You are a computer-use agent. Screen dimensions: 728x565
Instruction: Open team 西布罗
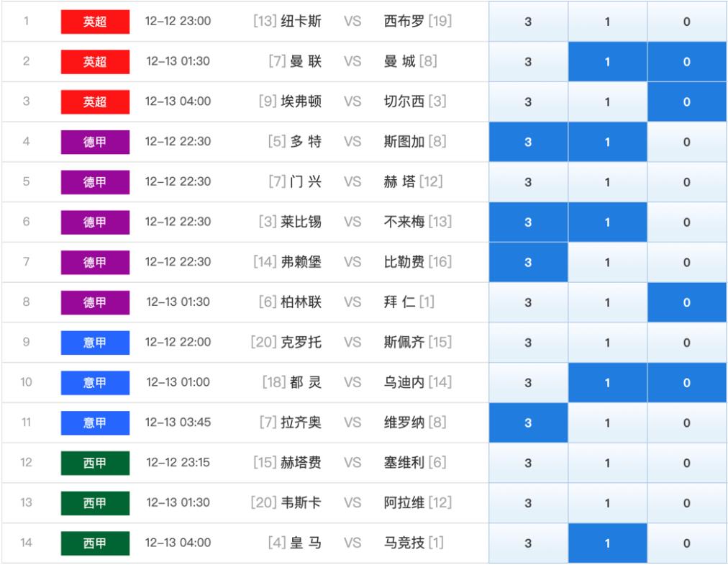click(404, 21)
